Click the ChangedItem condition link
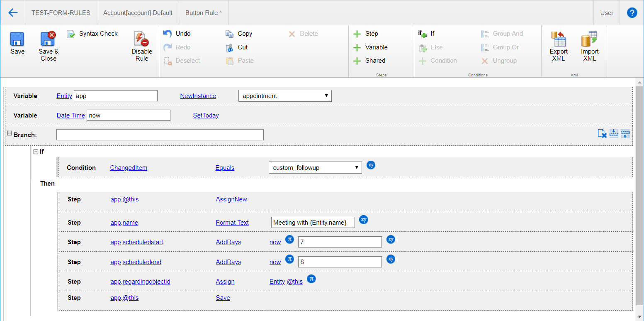 coord(129,168)
